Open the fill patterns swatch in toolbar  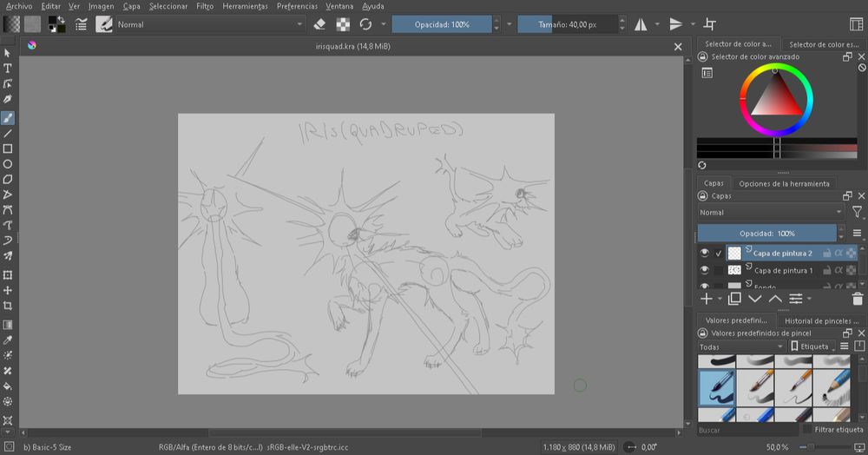coord(33,24)
